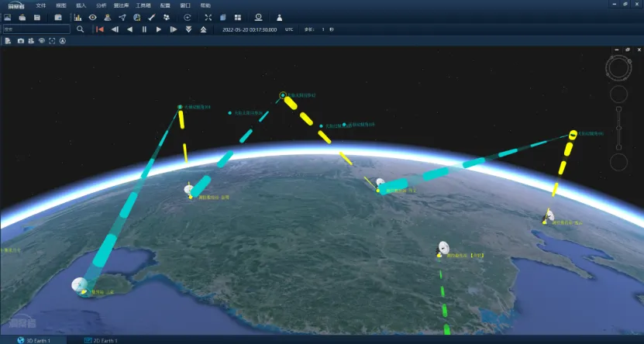Toggle the small eye view icon in third toolbar row

(x=41, y=40)
